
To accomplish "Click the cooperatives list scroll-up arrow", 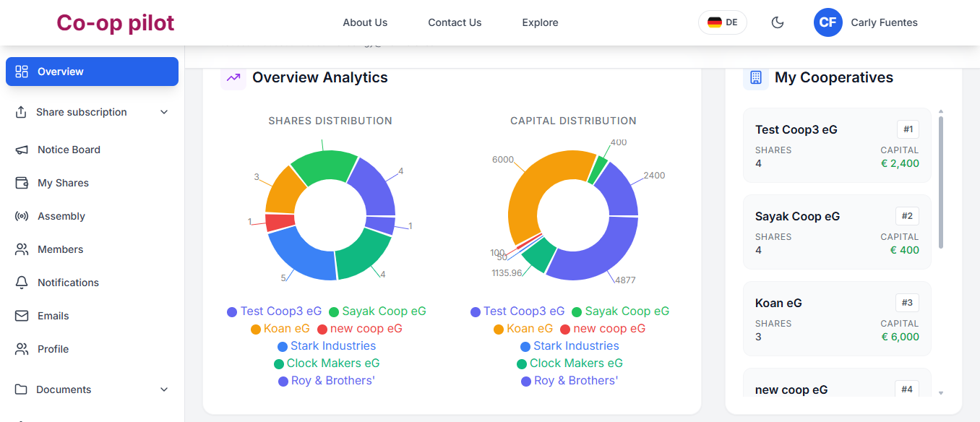I will tap(941, 111).
